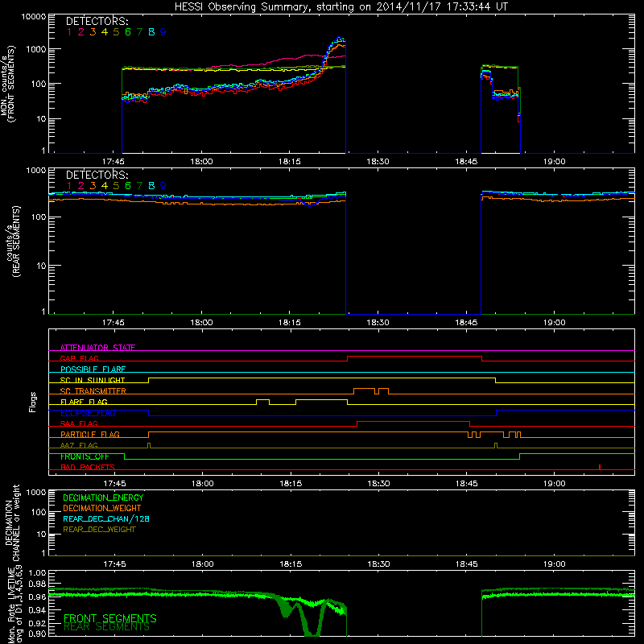Click green detector number 6 in rear segments legend
The height and width of the screenshot is (644, 644).
click(x=128, y=186)
